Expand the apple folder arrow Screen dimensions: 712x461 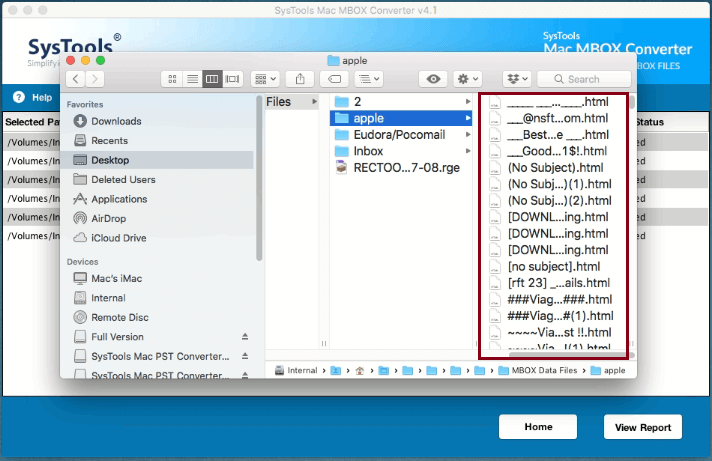click(x=468, y=118)
